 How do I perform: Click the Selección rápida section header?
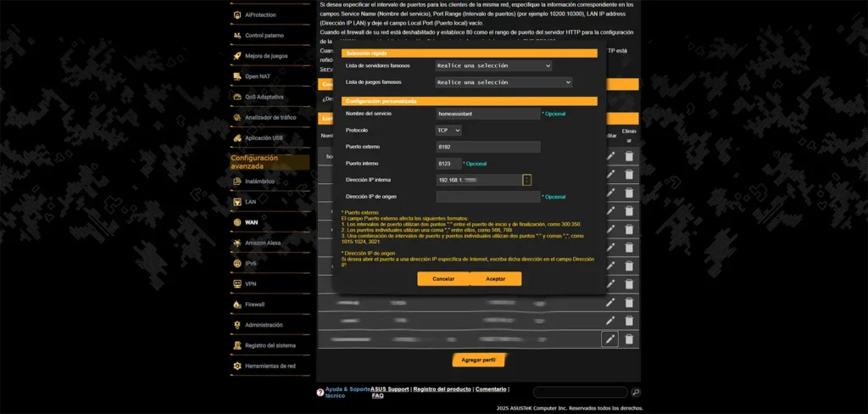click(x=469, y=53)
